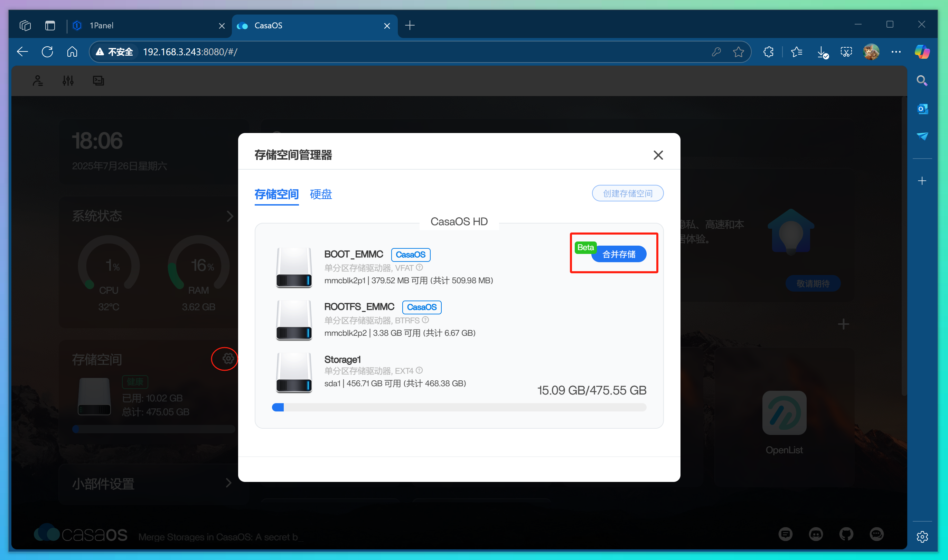Select the 存储空间 tab in the manager
The image size is (948, 560).
pyautogui.click(x=276, y=194)
